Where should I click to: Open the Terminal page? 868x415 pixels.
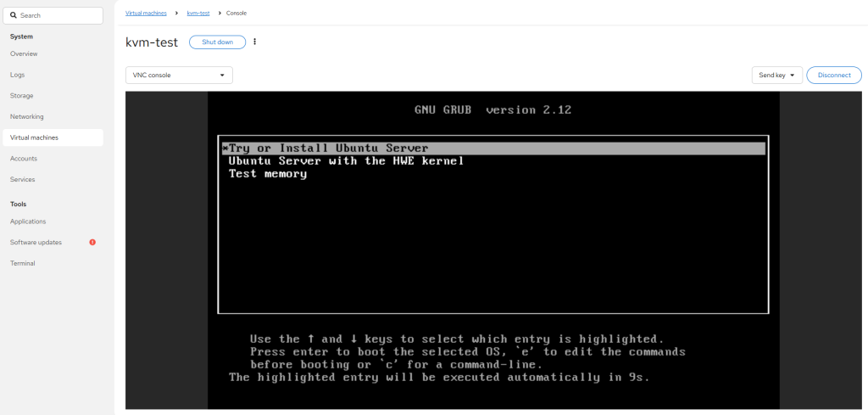click(53, 263)
